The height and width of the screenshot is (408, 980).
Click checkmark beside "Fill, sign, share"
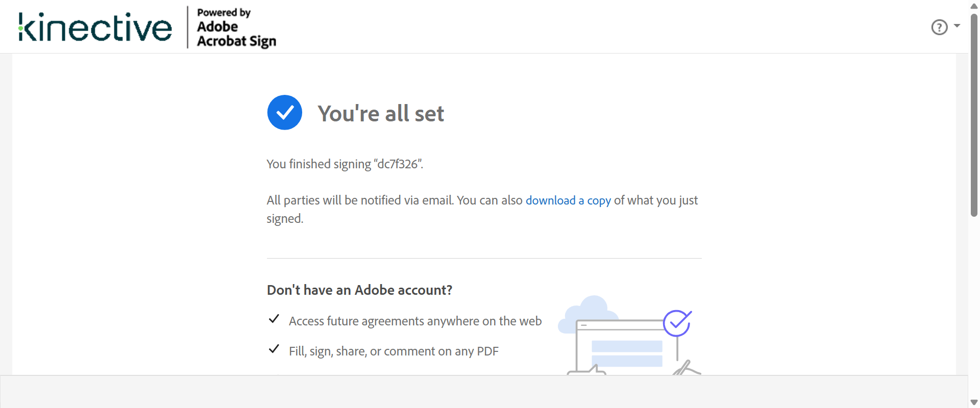[274, 349]
